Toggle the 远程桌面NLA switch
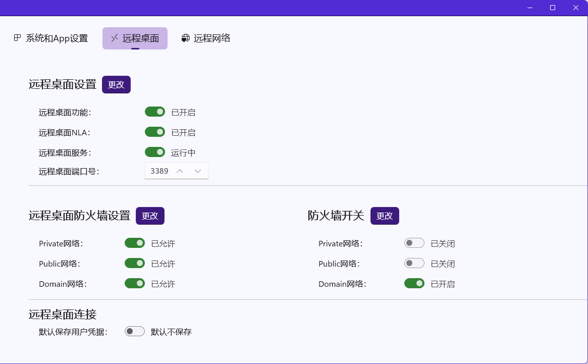Screen dimensions: 588x364 [155, 132]
